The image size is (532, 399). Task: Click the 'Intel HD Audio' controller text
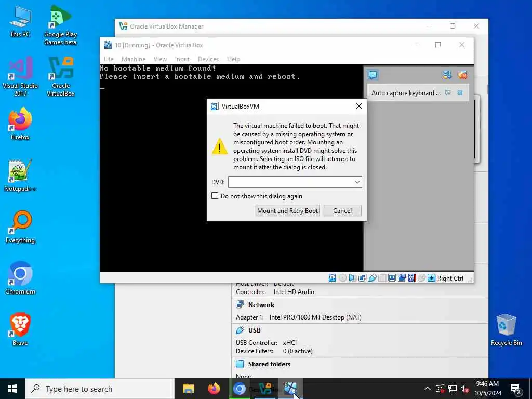pos(294,292)
